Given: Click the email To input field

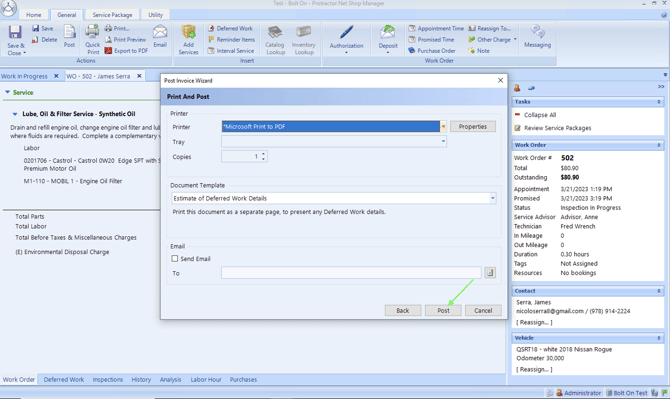Looking at the screenshot, I should 351,273.
